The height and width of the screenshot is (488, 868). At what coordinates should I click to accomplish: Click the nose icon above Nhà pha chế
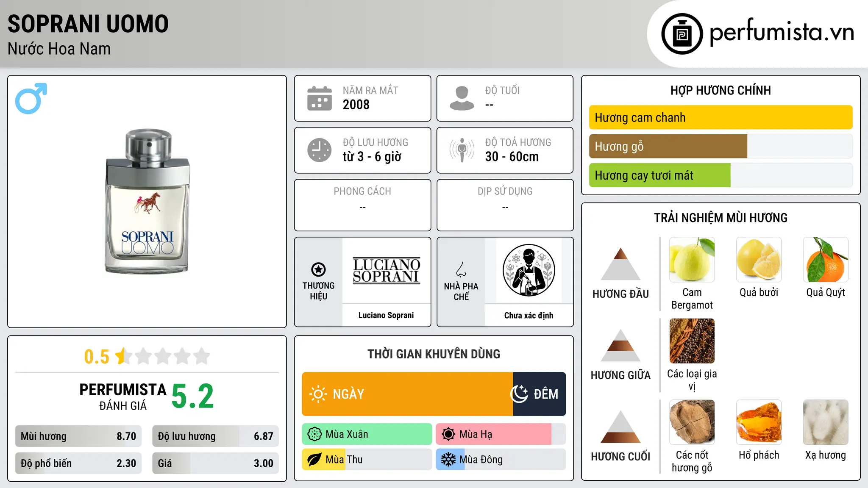point(461,269)
